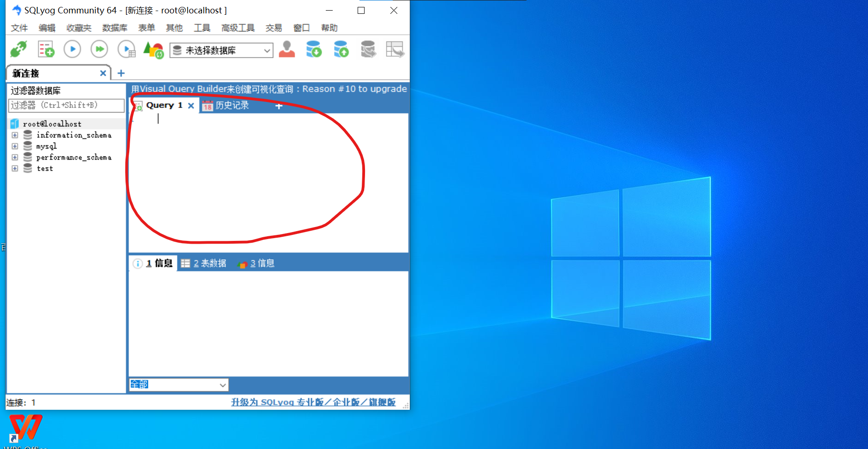This screenshot has width=868, height=449.
Task: Click the database icon with green plus badge
Action: [x=314, y=49]
